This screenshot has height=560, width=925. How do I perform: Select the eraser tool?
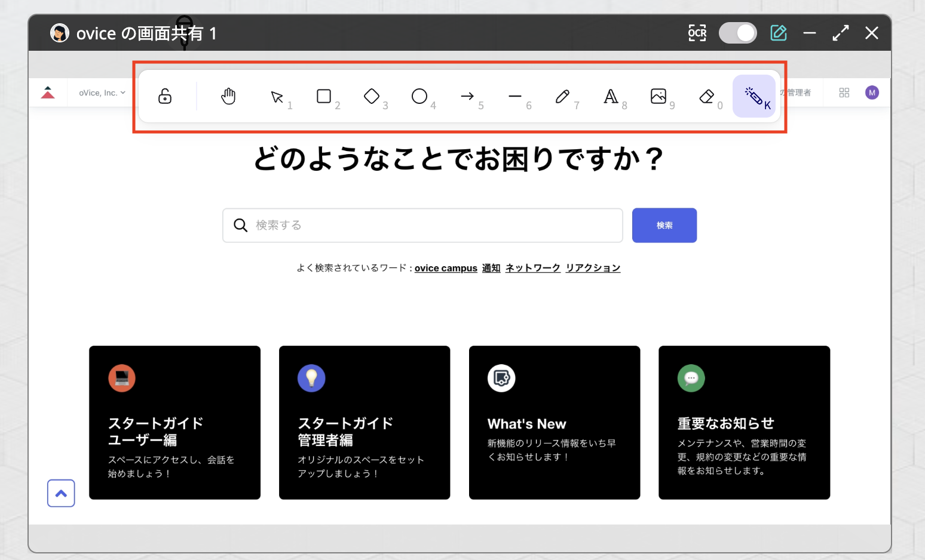706,96
